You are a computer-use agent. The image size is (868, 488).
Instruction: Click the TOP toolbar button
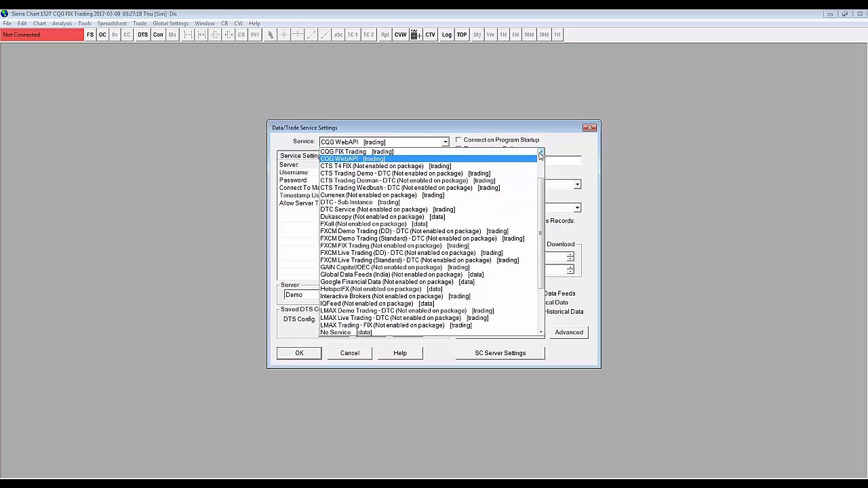[x=462, y=35]
